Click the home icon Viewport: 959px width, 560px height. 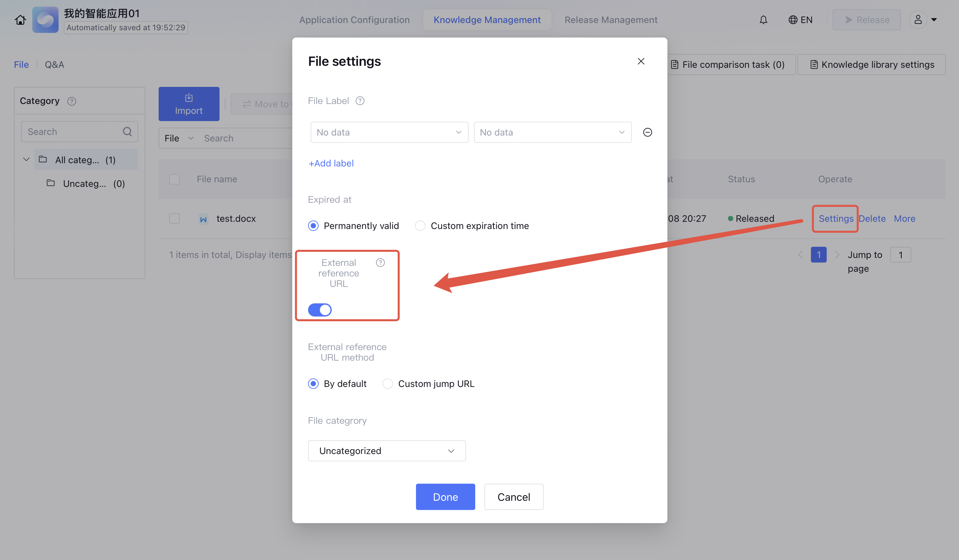pos(20,20)
